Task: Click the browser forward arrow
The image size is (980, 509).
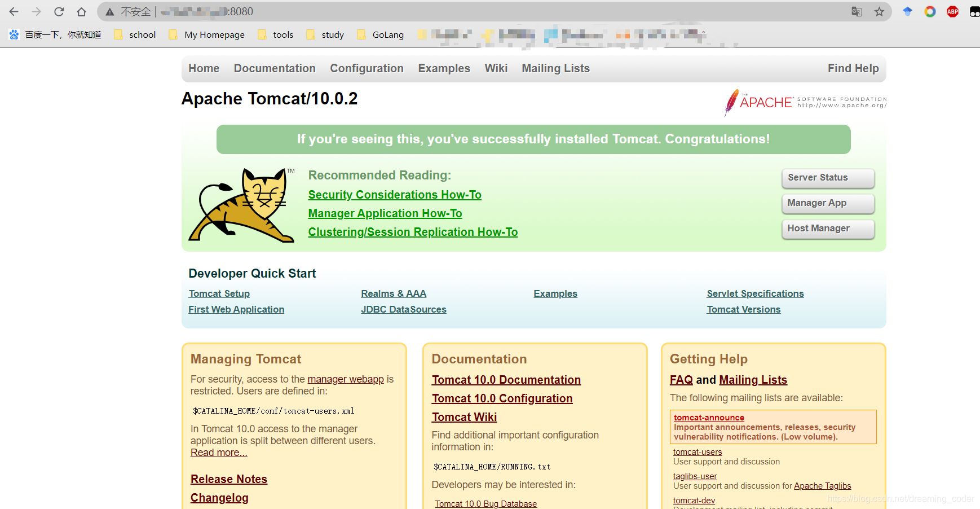Action: 37,11
